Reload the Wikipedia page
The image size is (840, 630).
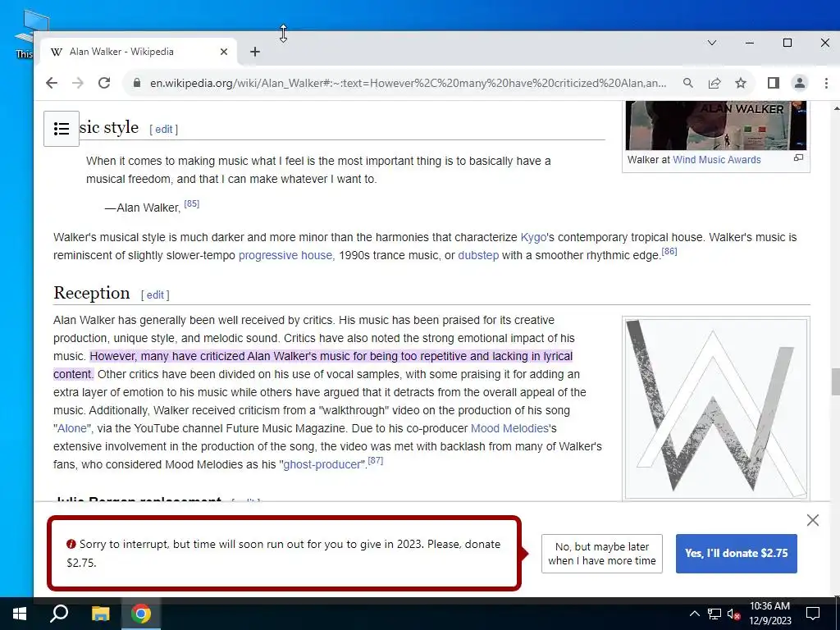[x=104, y=83]
